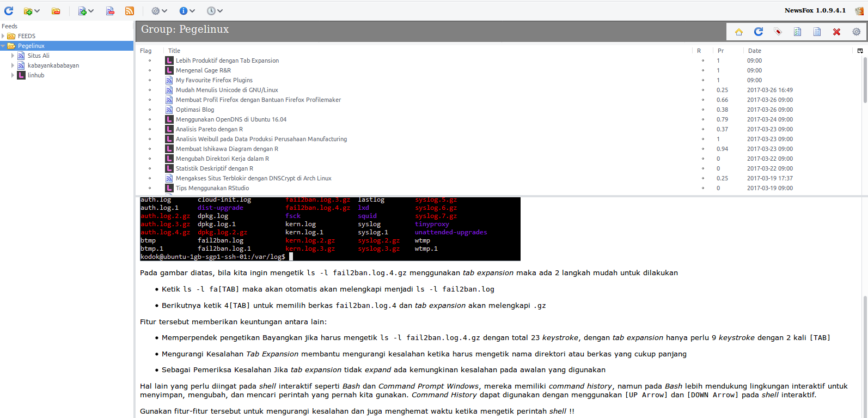Viewport: 868px width, 418px height.
Task: Select the kabayankababayan feed
Action: coord(53,65)
